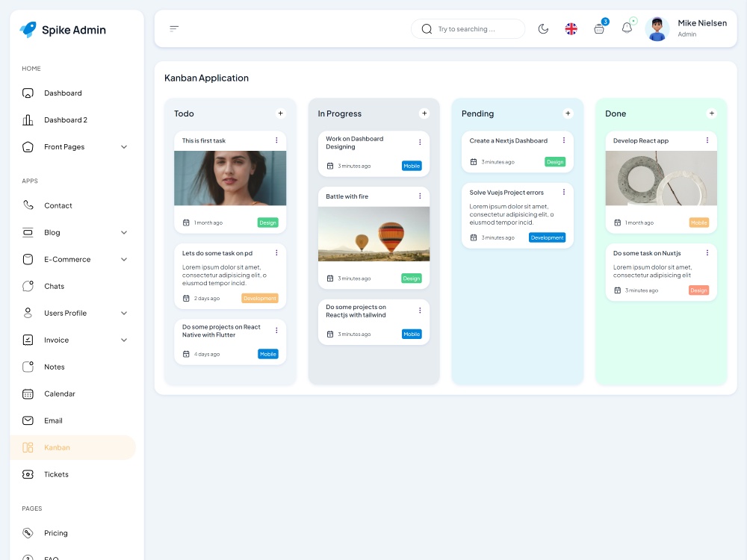Expand the E-Commerce submenu chevron
The width and height of the screenshot is (747, 560).
124,260
